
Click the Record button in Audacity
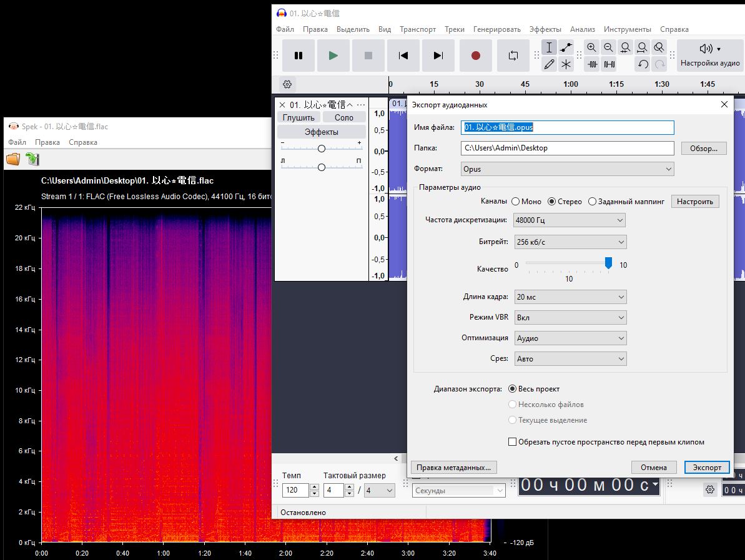[476, 56]
